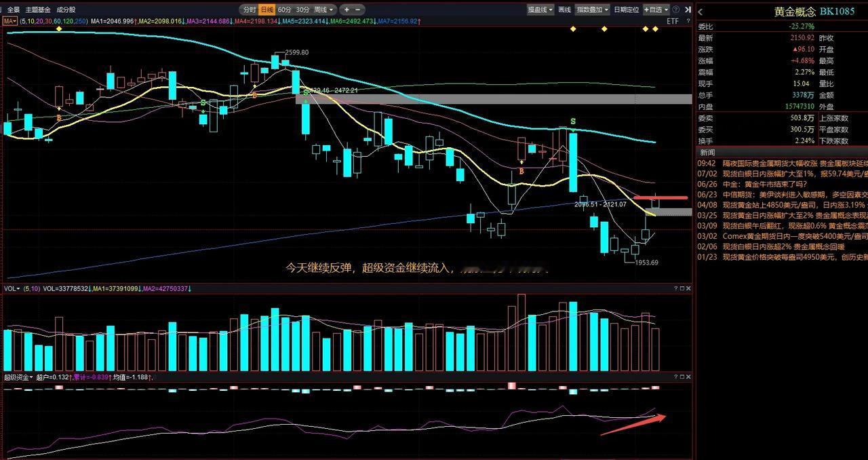This screenshot has height=460, width=868.
Task: Select 日线 daily chart period
Action: coord(267,9)
